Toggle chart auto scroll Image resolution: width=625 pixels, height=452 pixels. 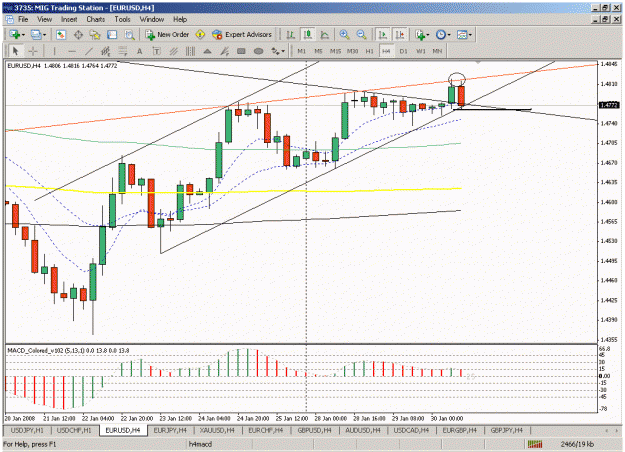[x=383, y=35]
